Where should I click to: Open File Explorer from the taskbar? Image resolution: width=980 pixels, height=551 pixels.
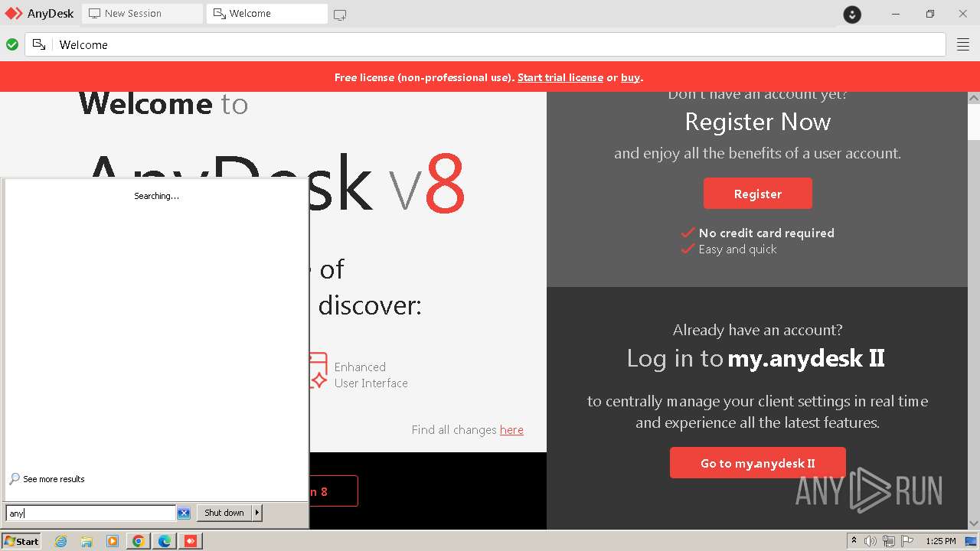(x=87, y=541)
